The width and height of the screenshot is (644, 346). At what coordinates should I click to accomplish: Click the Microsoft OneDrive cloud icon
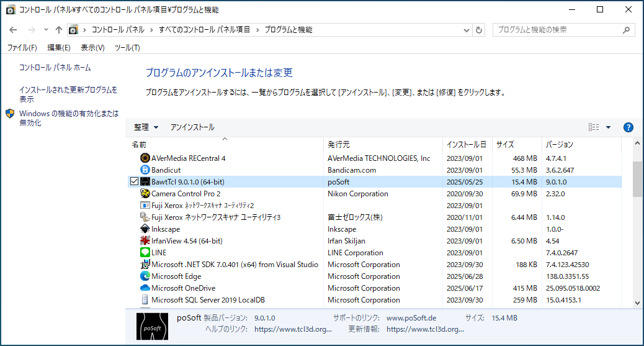tap(145, 288)
